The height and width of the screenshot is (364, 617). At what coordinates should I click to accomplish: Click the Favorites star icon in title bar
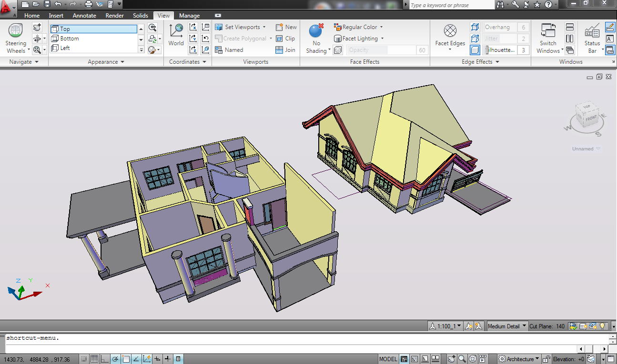pos(537,5)
